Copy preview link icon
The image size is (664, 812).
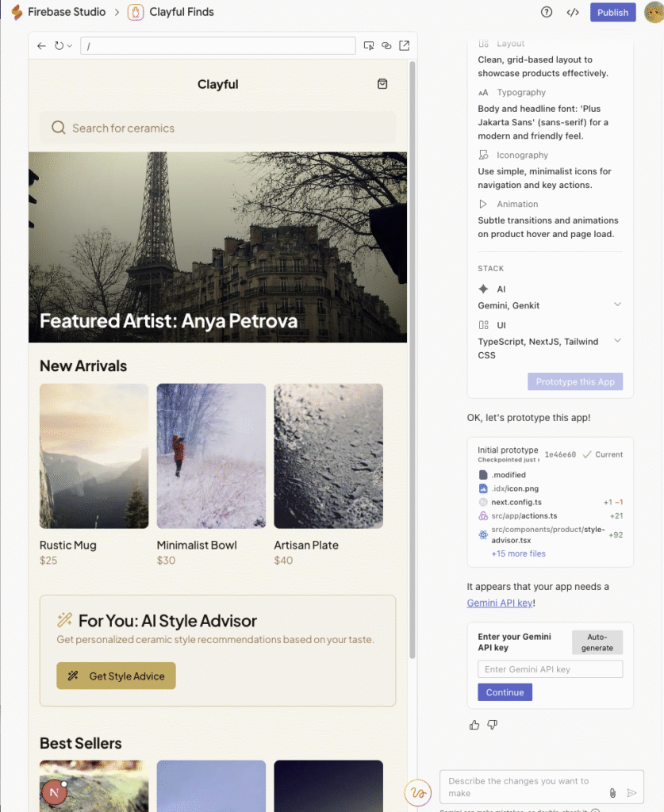(386, 45)
